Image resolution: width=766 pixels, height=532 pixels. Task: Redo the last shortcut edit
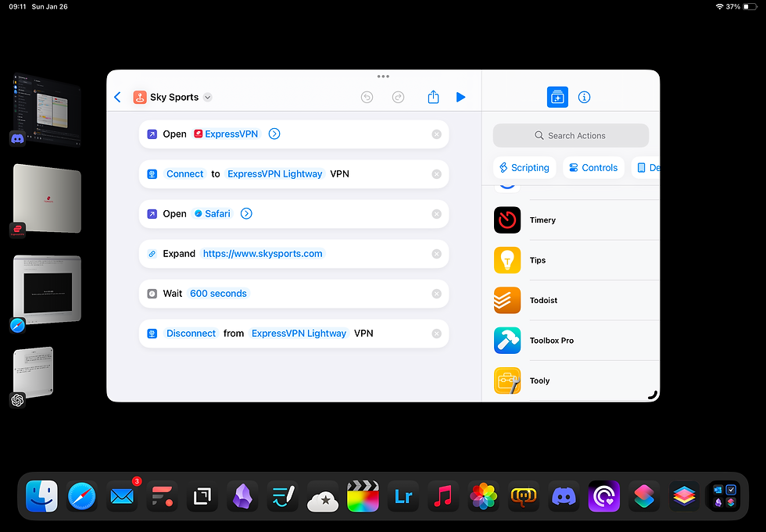(x=398, y=97)
